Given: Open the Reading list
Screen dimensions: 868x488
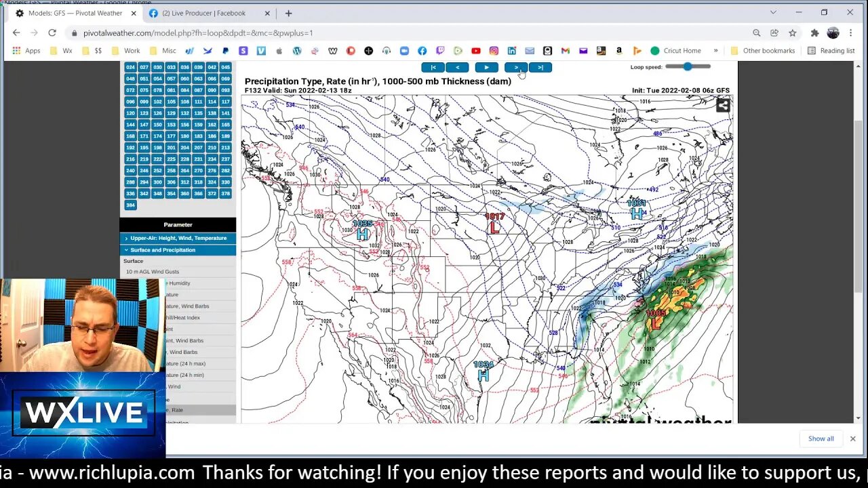Looking at the screenshot, I should pyautogui.click(x=831, y=51).
